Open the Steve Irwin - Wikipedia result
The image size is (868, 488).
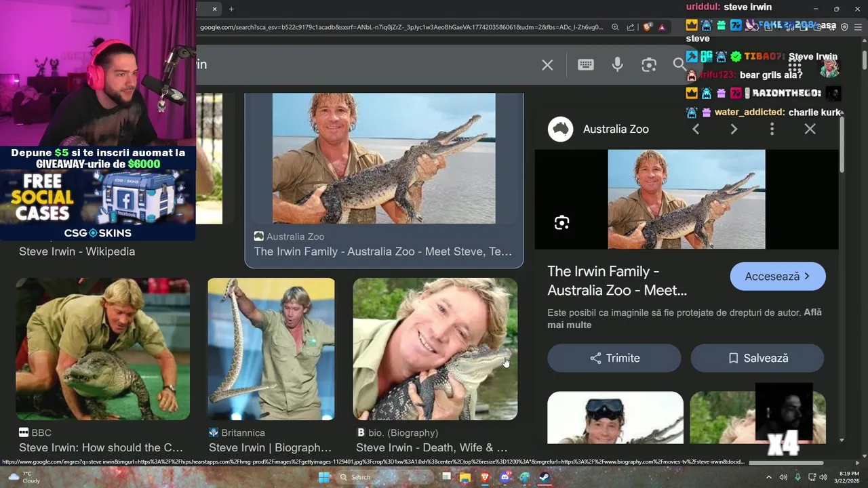point(77,251)
